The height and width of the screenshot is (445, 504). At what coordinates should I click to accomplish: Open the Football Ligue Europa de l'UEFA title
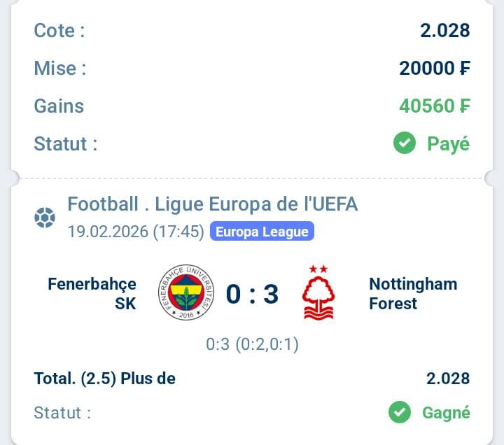[x=212, y=204]
